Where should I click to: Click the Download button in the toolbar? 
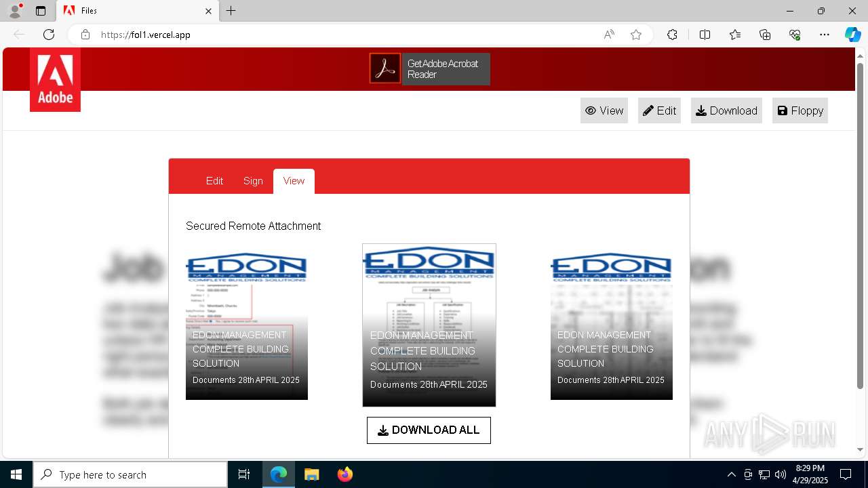[726, 110]
